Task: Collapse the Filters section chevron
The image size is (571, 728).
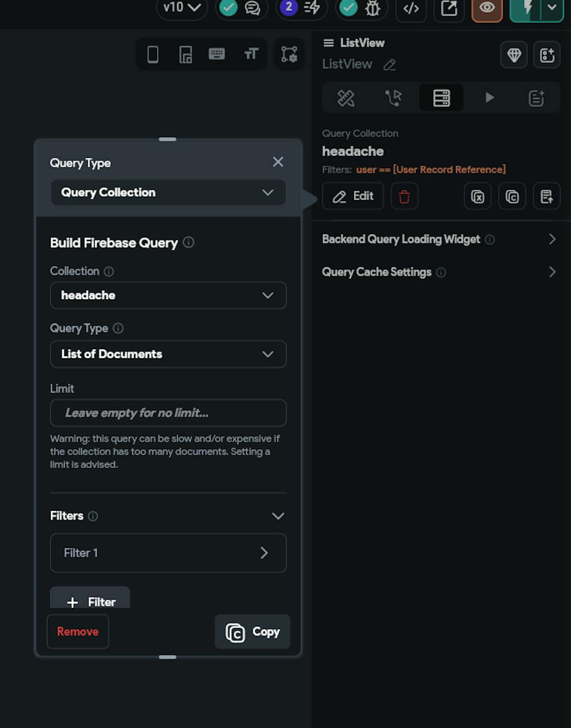Action: click(278, 516)
